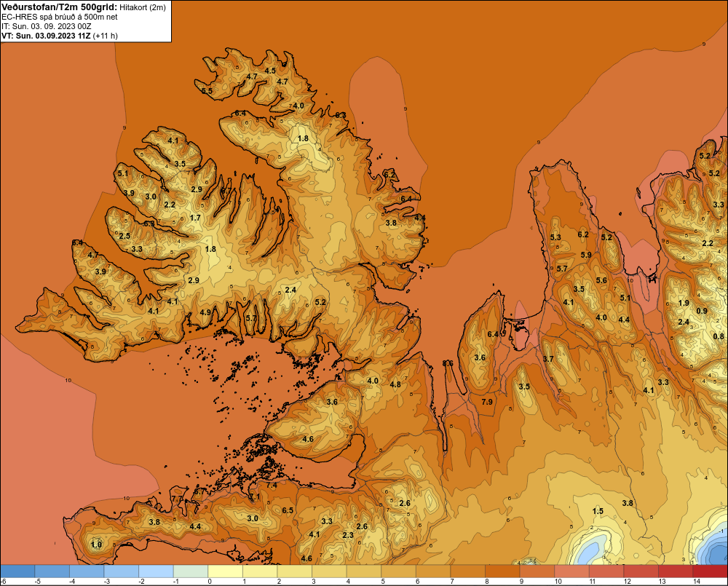Pick the legend swatch between 9 and 10
Image resolution: width=728 pixels, height=586 pixels.
[537, 571]
